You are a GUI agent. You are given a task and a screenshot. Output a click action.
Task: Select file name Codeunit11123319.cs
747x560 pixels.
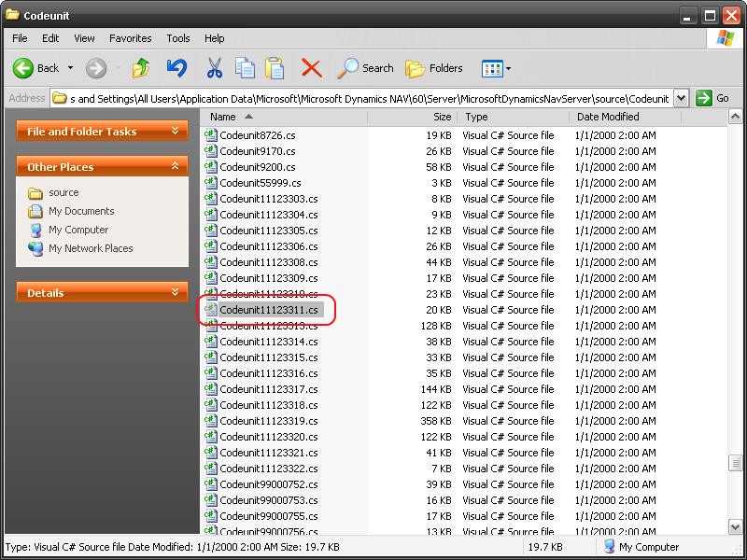(x=269, y=421)
